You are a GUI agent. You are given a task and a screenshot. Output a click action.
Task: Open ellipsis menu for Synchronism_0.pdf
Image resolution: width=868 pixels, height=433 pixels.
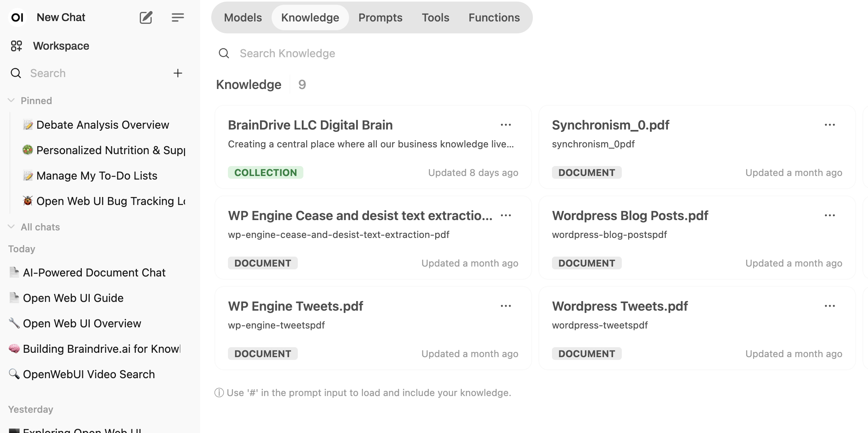pos(829,125)
